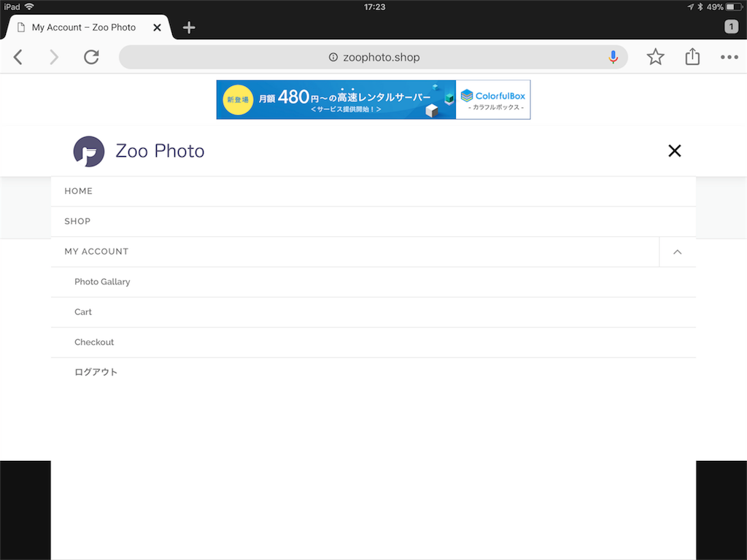Go back with the browser back arrow
Image resolution: width=747 pixels, height=560 pixels.
point(18,57)
